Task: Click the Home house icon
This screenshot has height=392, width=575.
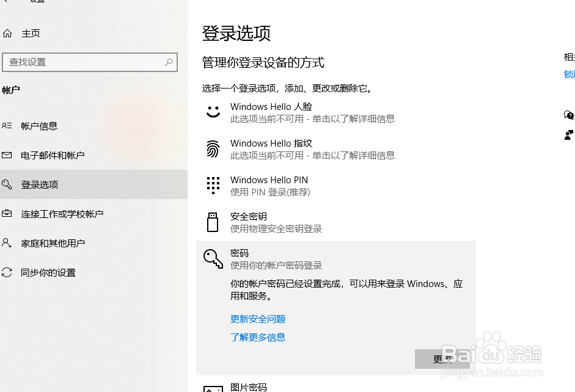Action: tap(7, 34)
